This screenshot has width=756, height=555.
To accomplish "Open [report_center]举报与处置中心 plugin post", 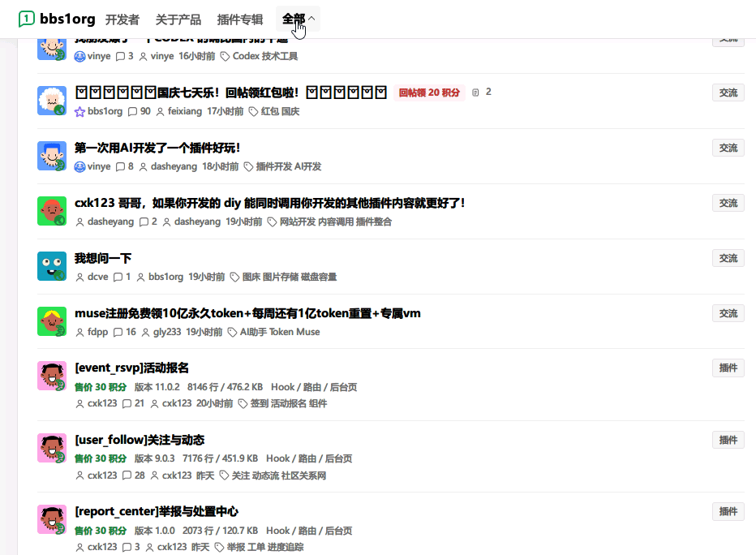I will (157, 511).
